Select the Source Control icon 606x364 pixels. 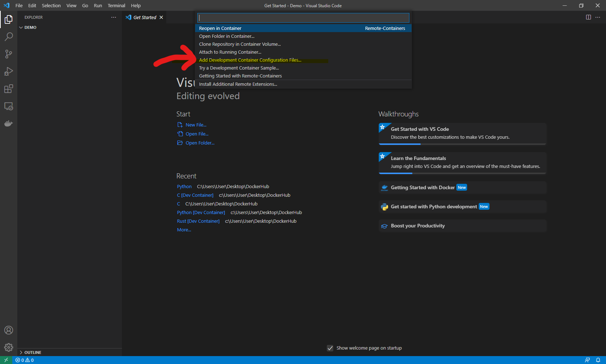click(x=8, y=54)
